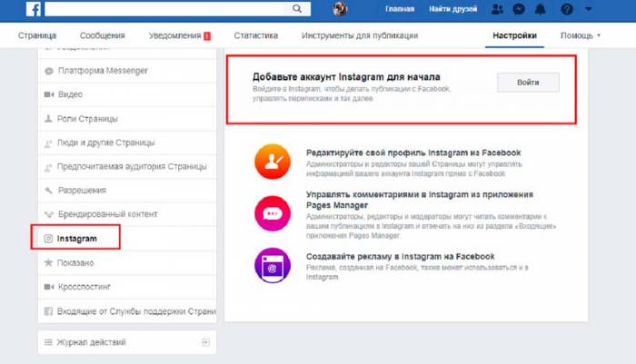Open Журнал действий in sidebar
This screenshot has height=364, width=636.
tap(91, 342)
